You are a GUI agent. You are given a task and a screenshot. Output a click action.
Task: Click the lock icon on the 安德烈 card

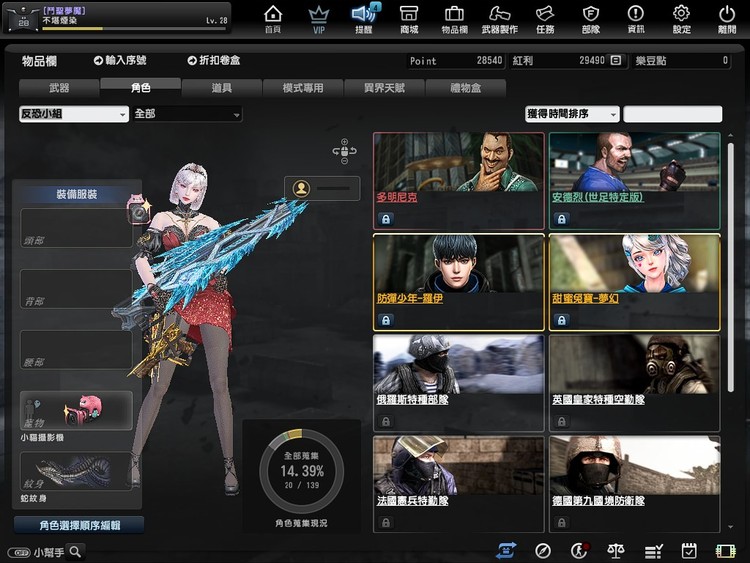tap(562, 219)
